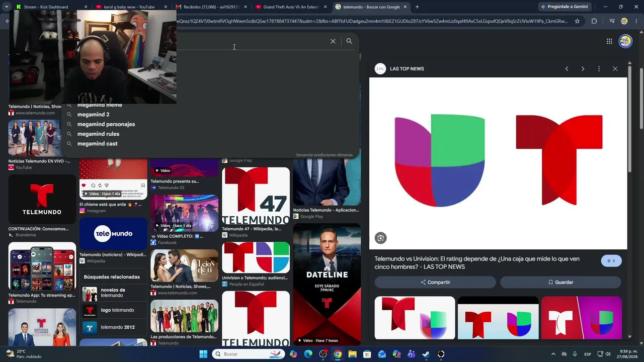Open Outlook from the taskbar
The image size is (644, 362).
click(x=382, y=354)
